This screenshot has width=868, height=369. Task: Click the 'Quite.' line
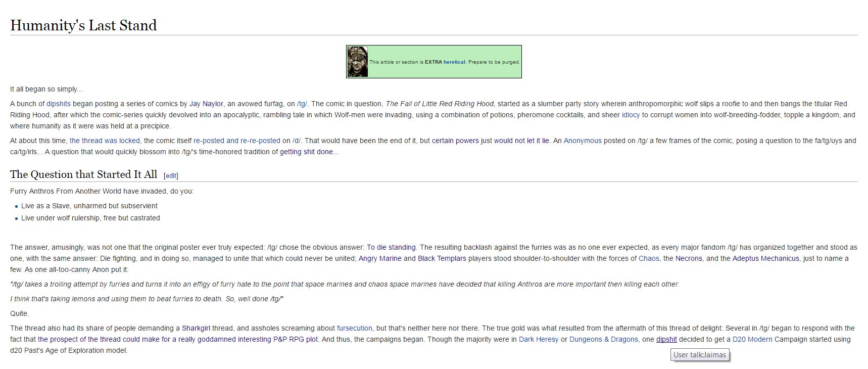click(20, 313)
